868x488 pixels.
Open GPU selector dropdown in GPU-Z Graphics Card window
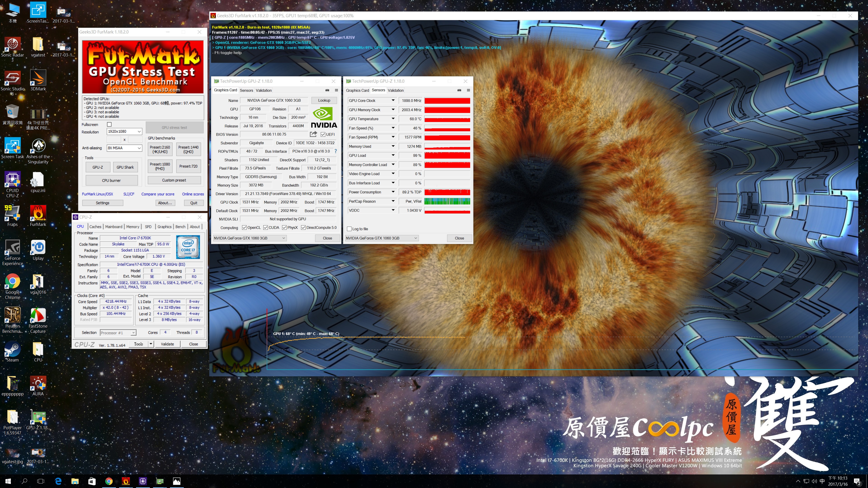250,238
